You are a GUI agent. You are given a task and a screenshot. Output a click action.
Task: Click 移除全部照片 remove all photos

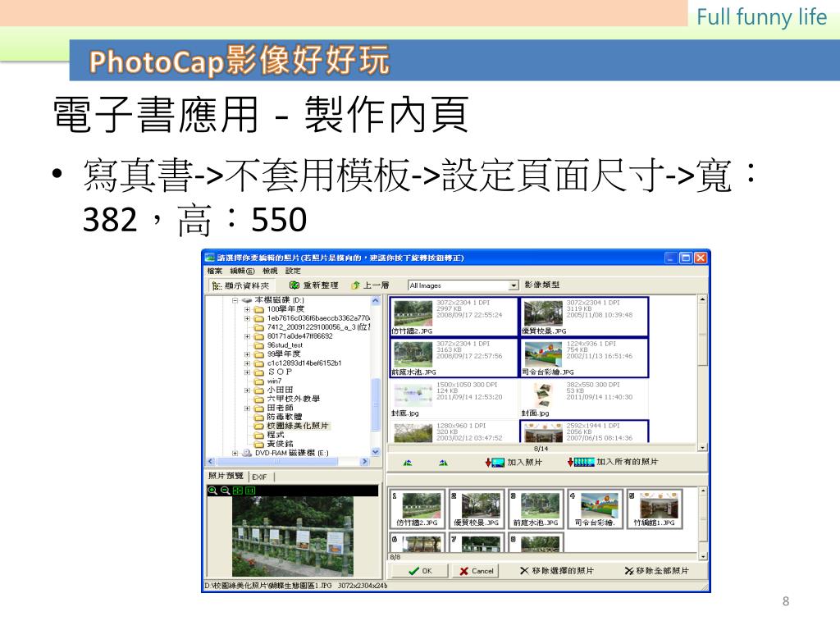[657, 571]
